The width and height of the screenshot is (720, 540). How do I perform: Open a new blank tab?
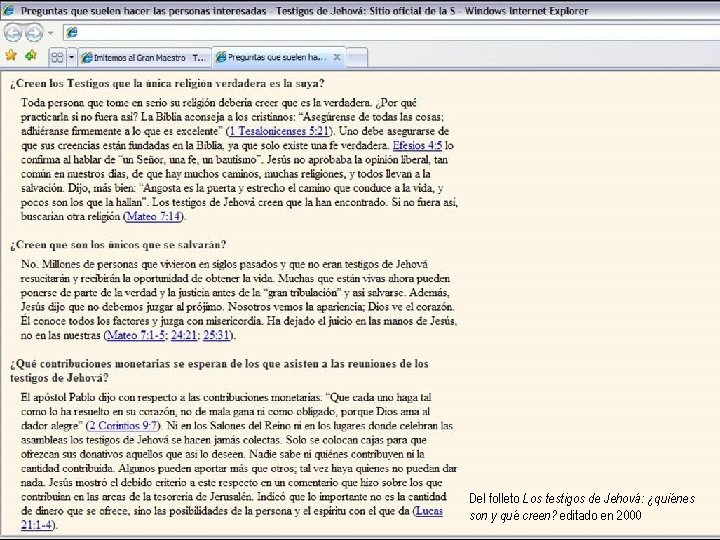click(357, 57)
